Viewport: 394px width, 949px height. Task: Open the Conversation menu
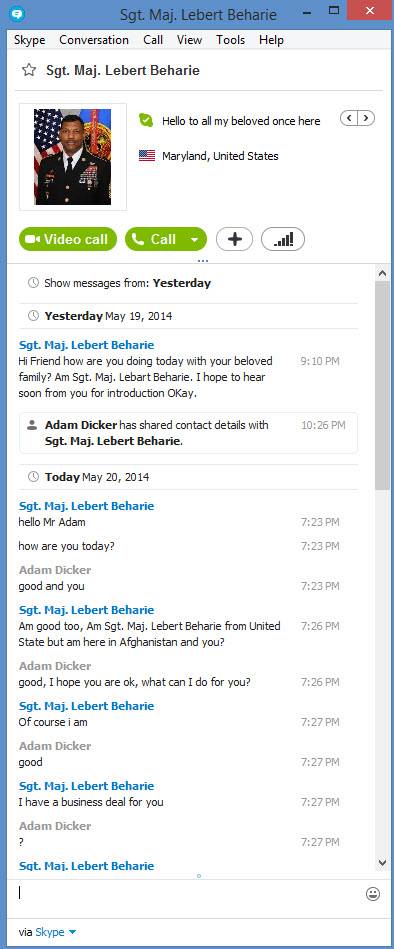(94, 40)
